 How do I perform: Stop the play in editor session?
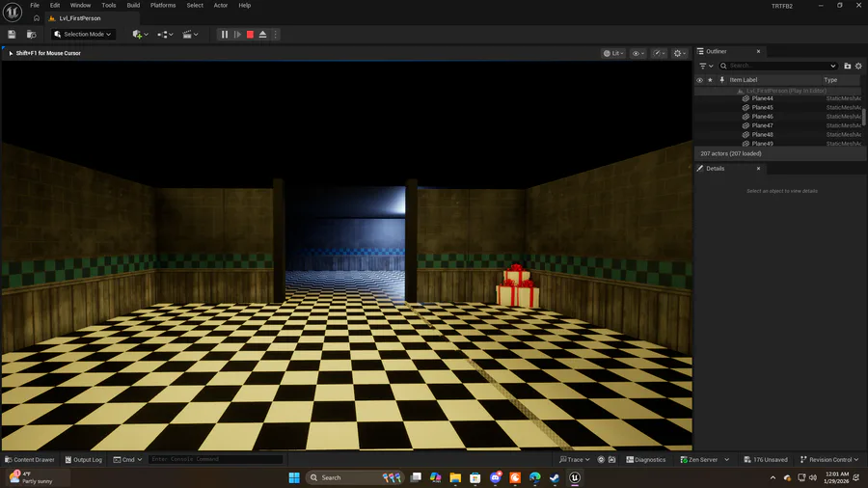click(x=250, y=35)
